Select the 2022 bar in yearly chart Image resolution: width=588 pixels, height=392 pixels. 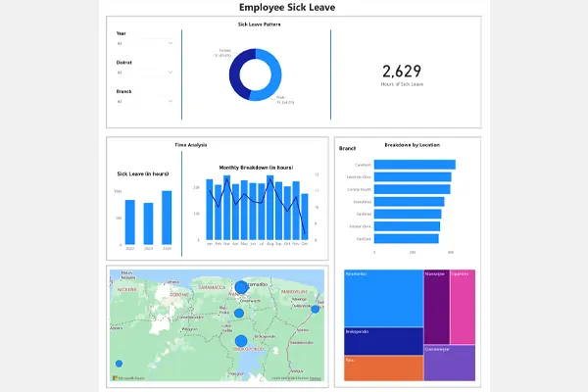click(129, 222)
